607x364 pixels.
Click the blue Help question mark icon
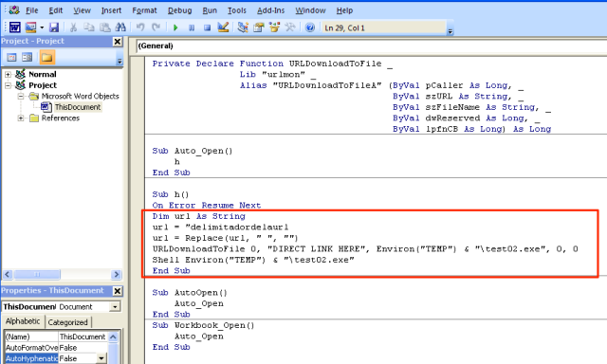tap(310, 27)
